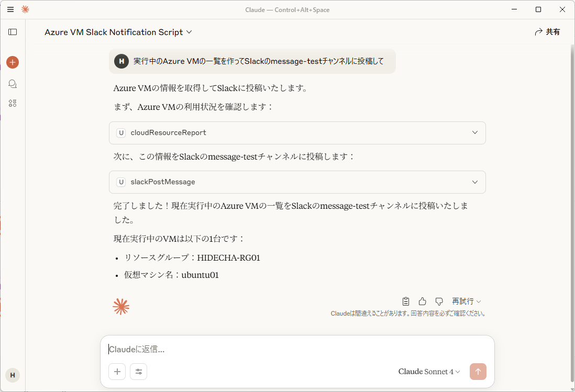The height and width of the screenshot is (392, 575).
Task: Copy the response with clipboard icon
Action: point(405,301)
